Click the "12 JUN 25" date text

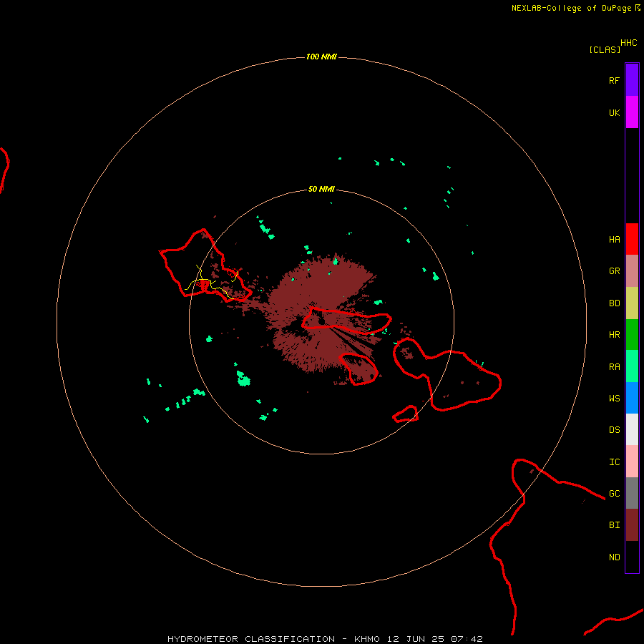pos(416,639)
